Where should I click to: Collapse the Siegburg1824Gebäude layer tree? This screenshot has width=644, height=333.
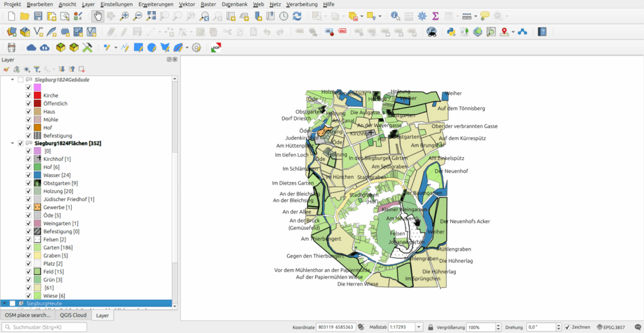[13, 80]
